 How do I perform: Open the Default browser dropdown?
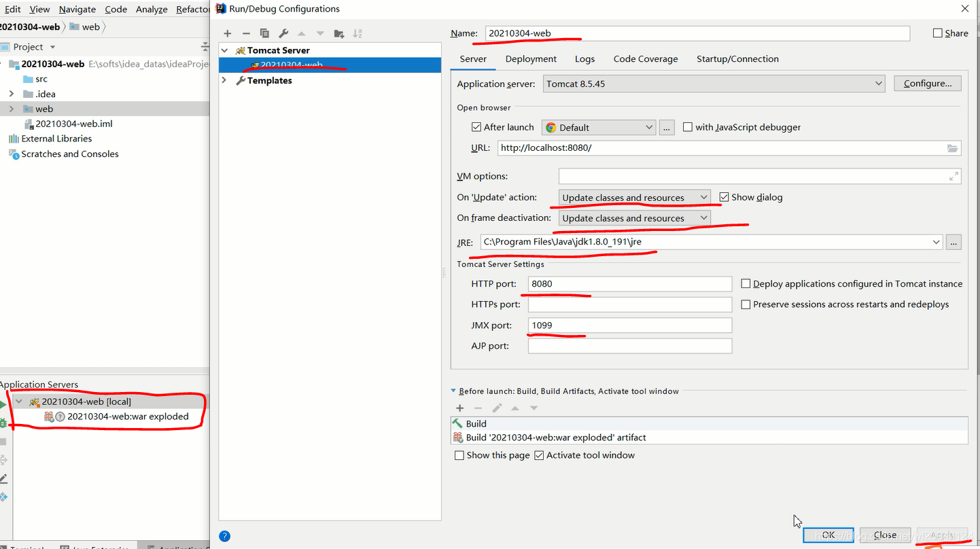coord(598,127)
